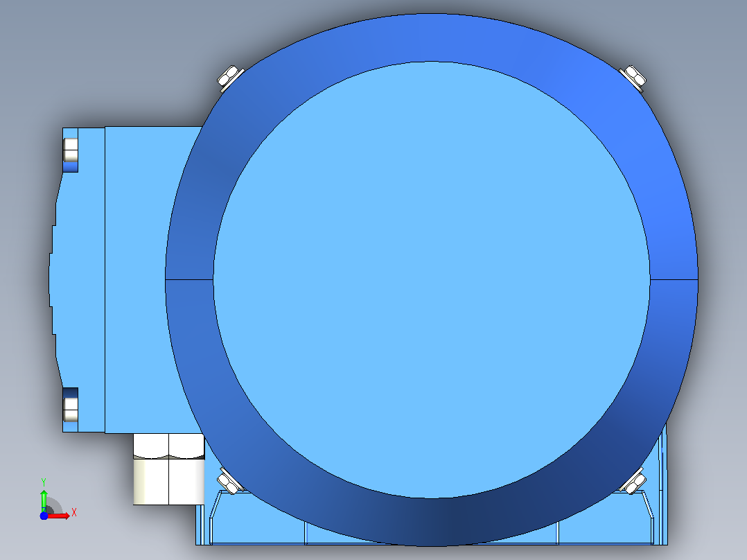Select the lower bolt on the side cover
The width and height of the screenshot is (747, 560).
coord(71,410)
